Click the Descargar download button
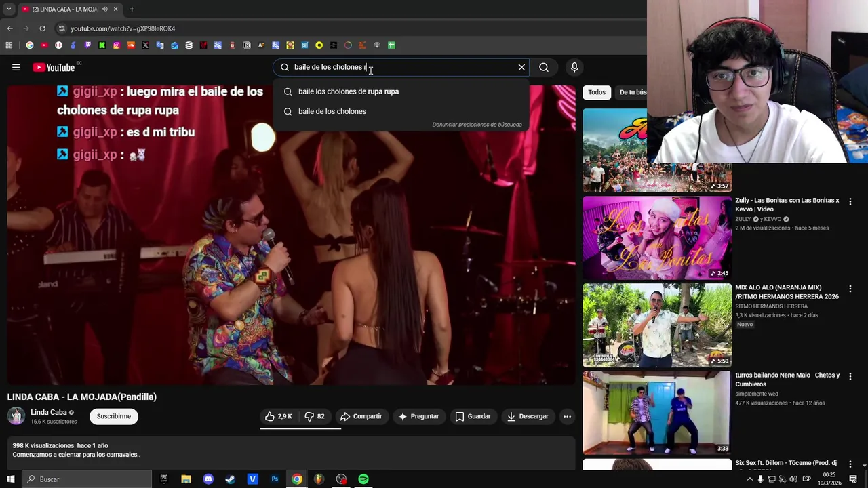 click(x=528, y=416)
